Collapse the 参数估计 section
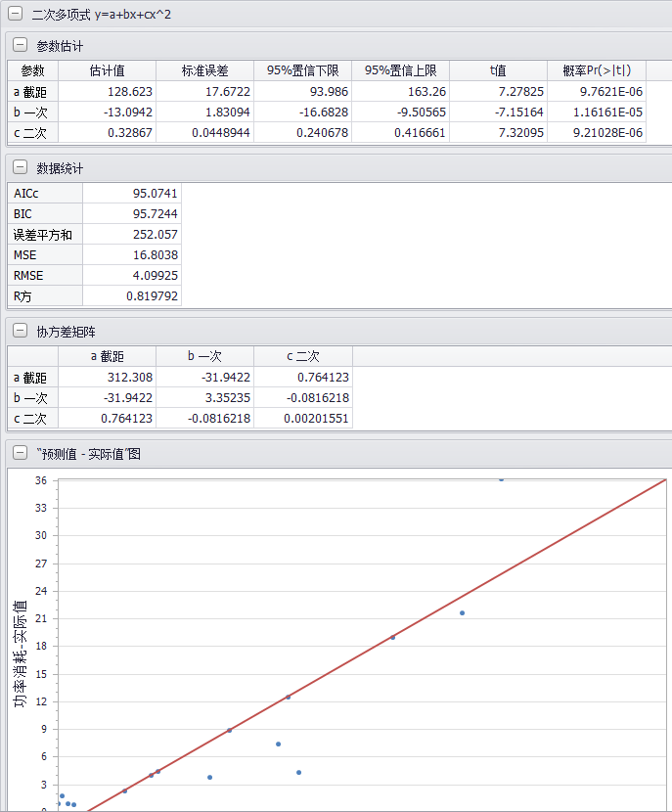The width and height of the screenshot is (672, 812). pyautogui.click(x=20, y=45)
